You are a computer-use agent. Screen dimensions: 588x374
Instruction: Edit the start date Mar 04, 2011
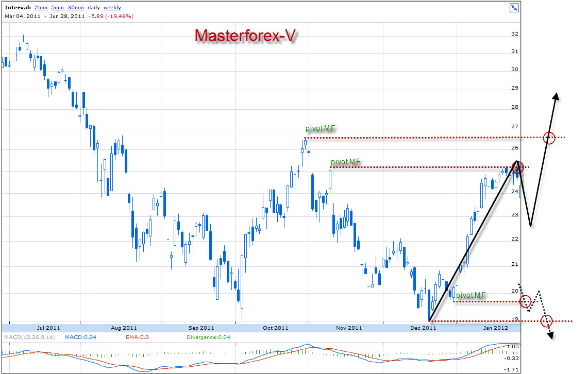tap(23, 16)
